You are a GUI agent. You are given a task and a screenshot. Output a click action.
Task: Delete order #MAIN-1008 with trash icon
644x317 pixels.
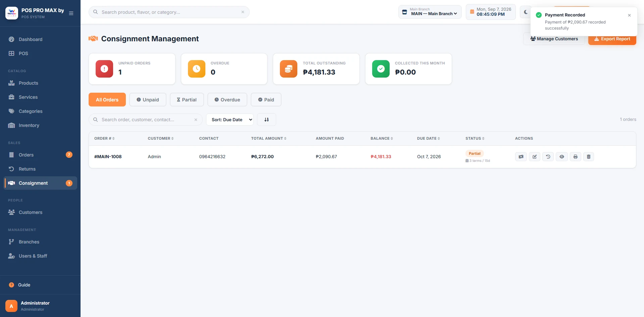click(x=589, y=156)
